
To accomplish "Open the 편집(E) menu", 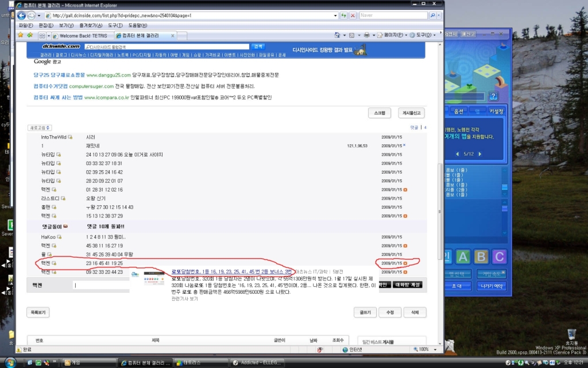I will coord(46,25).
